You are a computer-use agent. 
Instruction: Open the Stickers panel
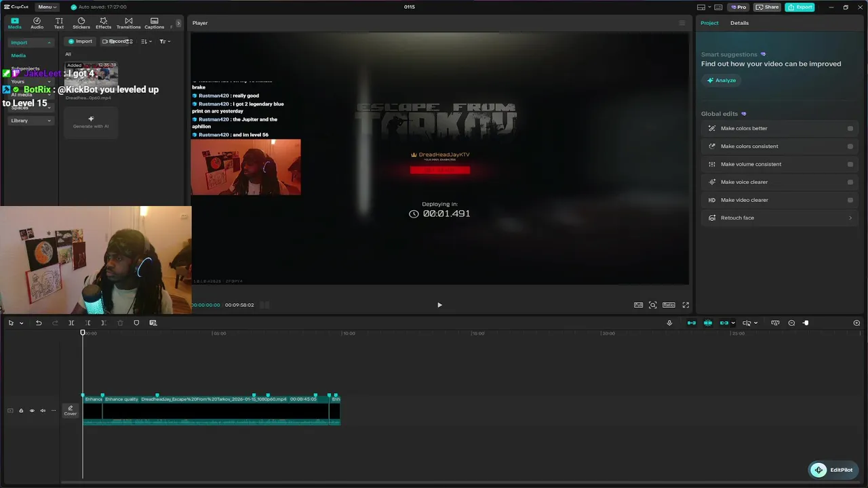tap(81, 23)
